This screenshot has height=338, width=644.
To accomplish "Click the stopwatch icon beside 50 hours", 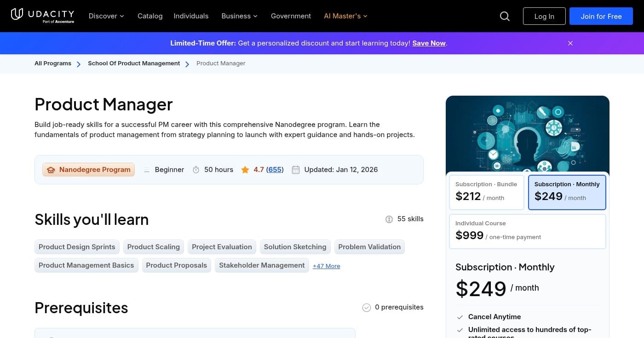I will (x=196, y=170).
